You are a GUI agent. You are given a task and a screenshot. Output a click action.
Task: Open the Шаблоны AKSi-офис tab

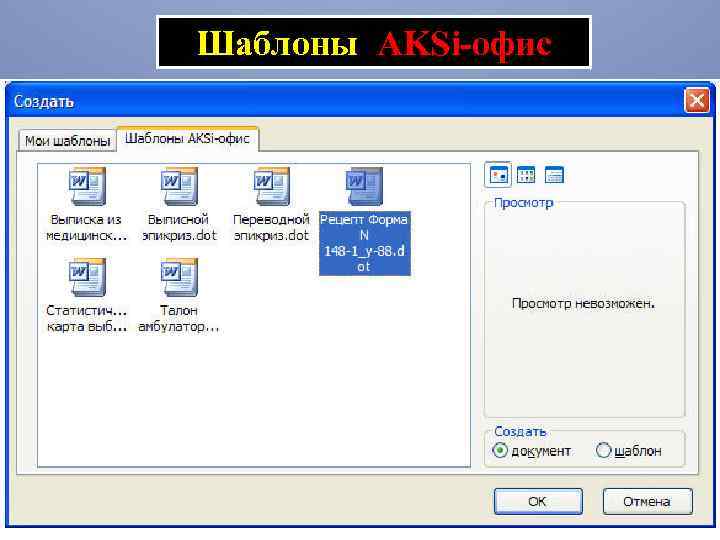click(x=187, y=139)
